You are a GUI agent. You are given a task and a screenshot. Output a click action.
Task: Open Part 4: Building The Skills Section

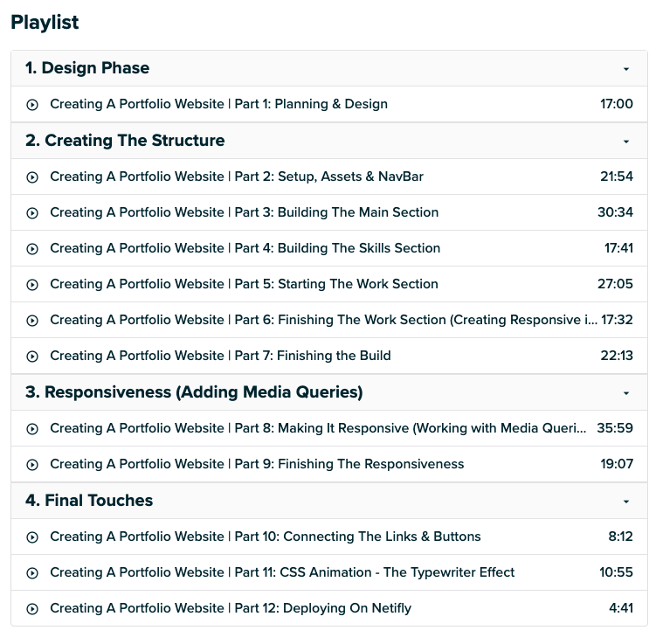(245, 248)
